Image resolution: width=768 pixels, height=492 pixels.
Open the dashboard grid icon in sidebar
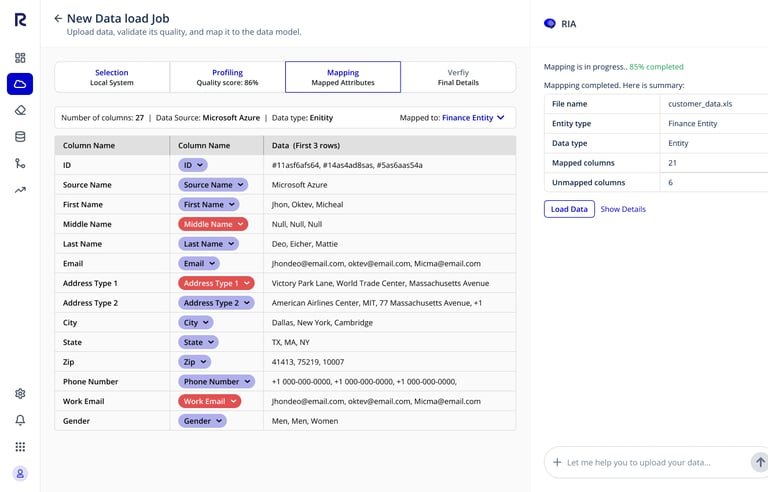click(20, 58)
